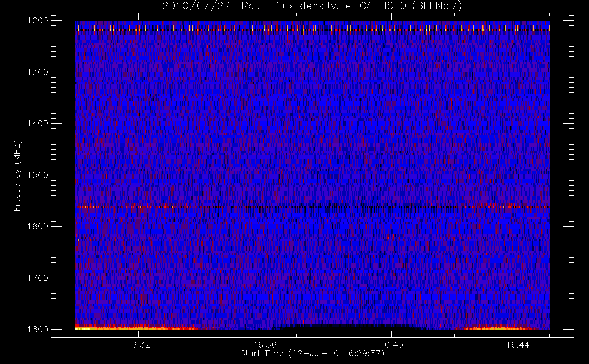Click the plot title "Radio flux density, e-CALLISTO (BLEN5M)"
The width and height of the screenshot is (589, 364).
pos(352,6)
